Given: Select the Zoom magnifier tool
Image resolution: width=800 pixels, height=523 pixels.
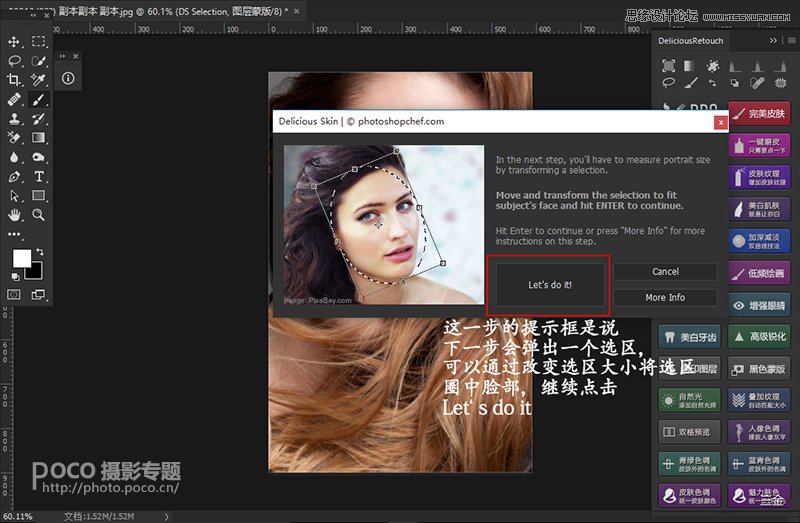Looking at the screenshot, I should (x=38, y=215).
